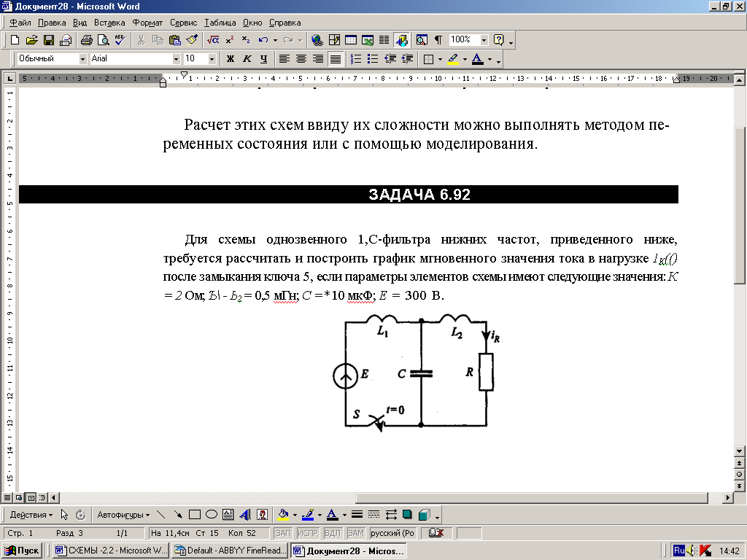This screenshot has width=747, height=560.
Task: Open the Сервис menu
Action: pos(183,23)
